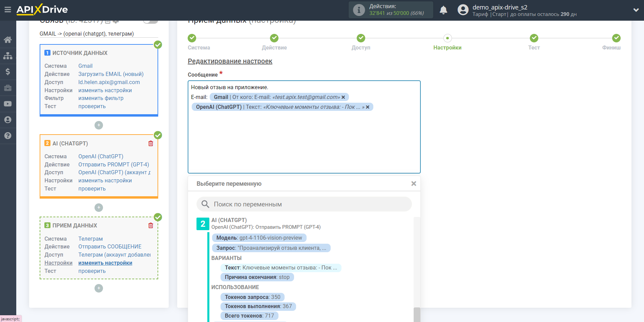Click изменить настройки in AI block

coord(105,181)
